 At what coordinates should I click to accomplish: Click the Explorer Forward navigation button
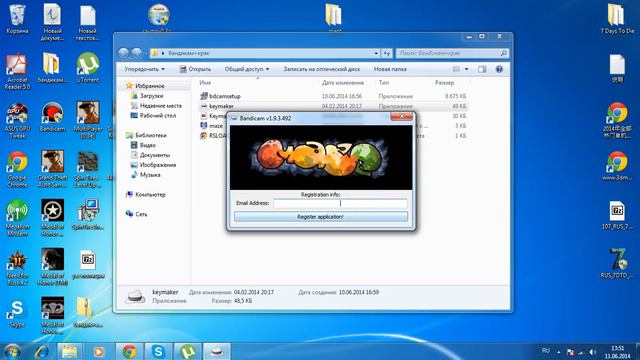click(x=137, y=53)
